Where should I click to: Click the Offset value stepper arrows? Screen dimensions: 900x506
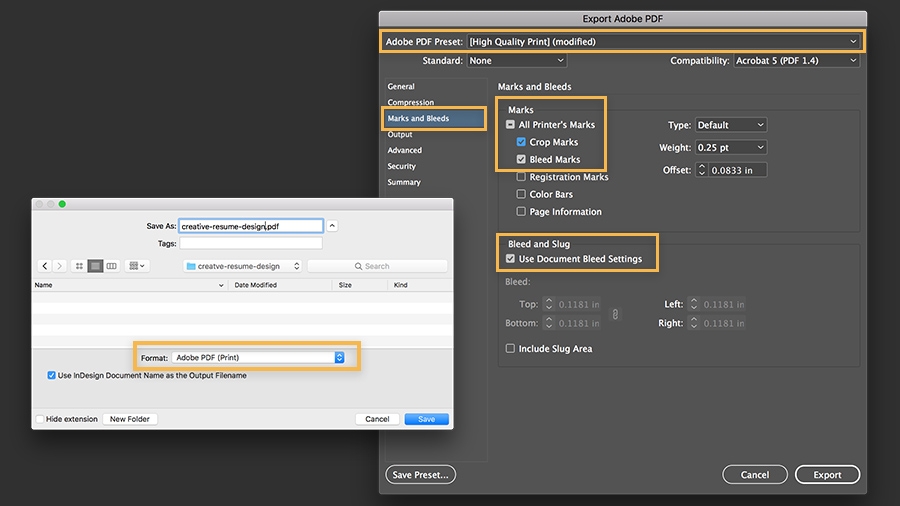701,170
